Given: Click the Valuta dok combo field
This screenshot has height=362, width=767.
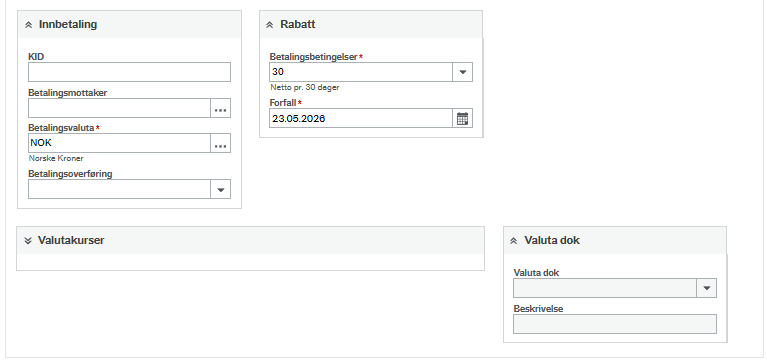Looking at the screenshot, I should [605, 288].
